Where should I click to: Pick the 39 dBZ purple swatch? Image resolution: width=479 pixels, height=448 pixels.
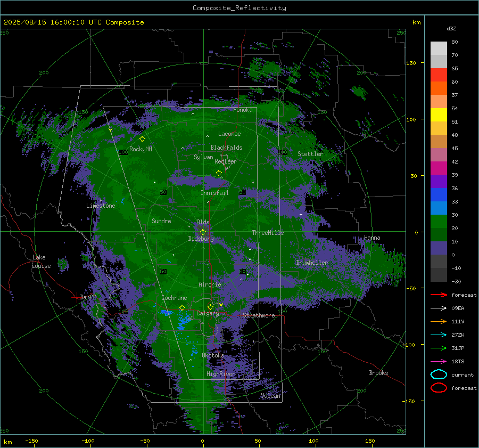tap(439, 181)
